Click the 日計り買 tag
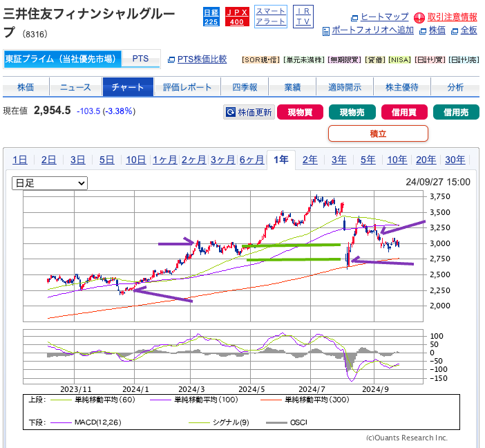This screenshot has height=448, width=485. pos(429,59)
